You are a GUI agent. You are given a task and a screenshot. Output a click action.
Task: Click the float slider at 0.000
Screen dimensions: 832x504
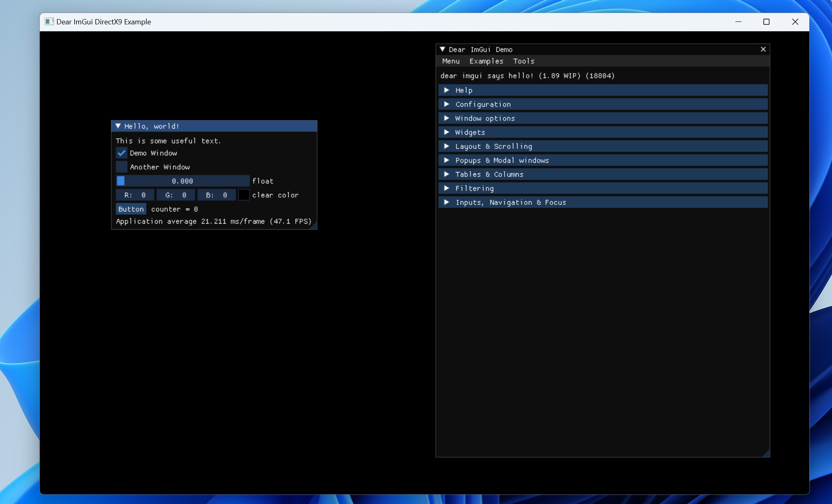(x=182, y=181)
